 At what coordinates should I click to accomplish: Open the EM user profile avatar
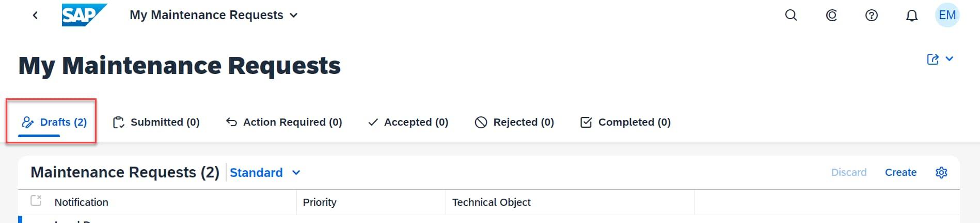point(947,16)
